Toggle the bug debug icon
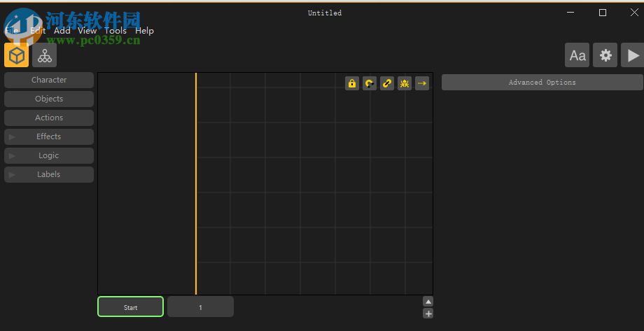644x331 pixels. (405, 83)
